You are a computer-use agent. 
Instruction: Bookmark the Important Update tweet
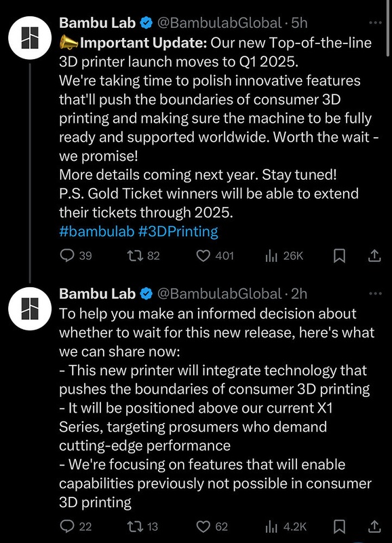coord(339,256)
